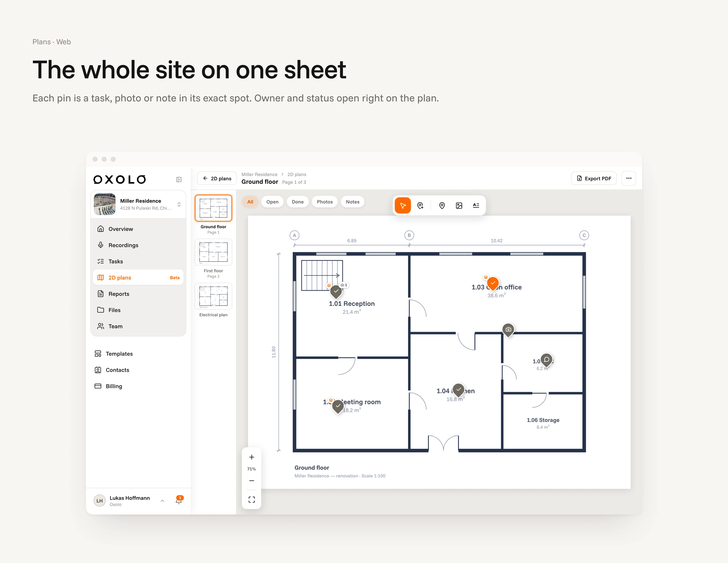Image resolution: width=728 pixels, height=563 pixels.
Task: Open Team in sidebar
Action: point(138,326)
